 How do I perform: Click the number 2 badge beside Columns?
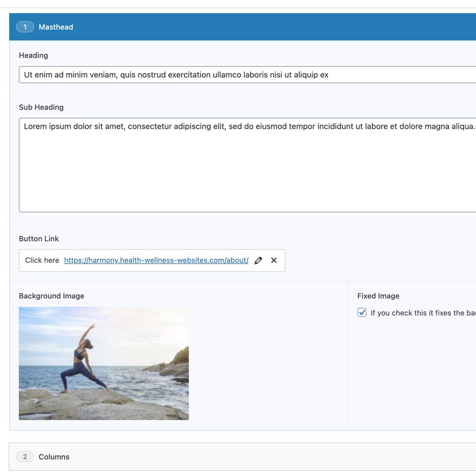pos(25,457)
